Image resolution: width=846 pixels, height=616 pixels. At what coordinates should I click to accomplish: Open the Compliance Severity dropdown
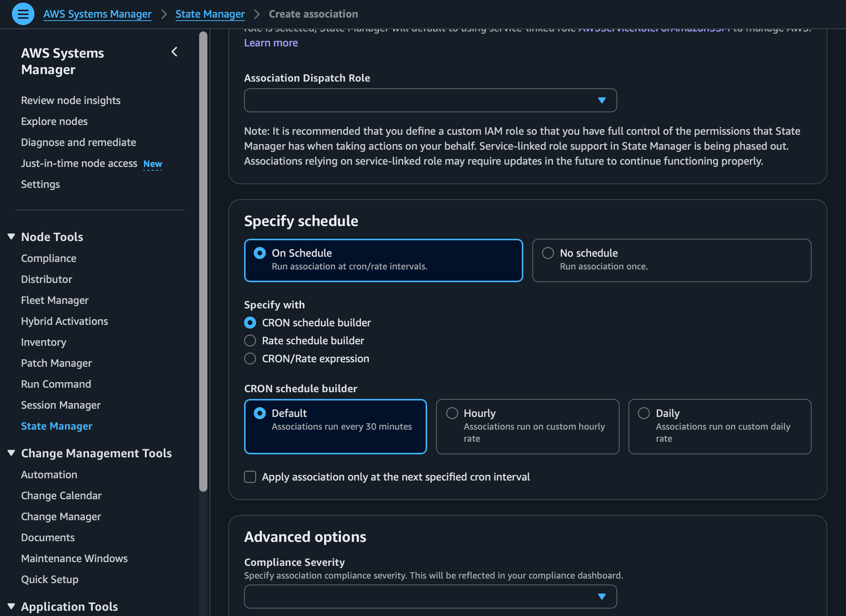(430, 596)
